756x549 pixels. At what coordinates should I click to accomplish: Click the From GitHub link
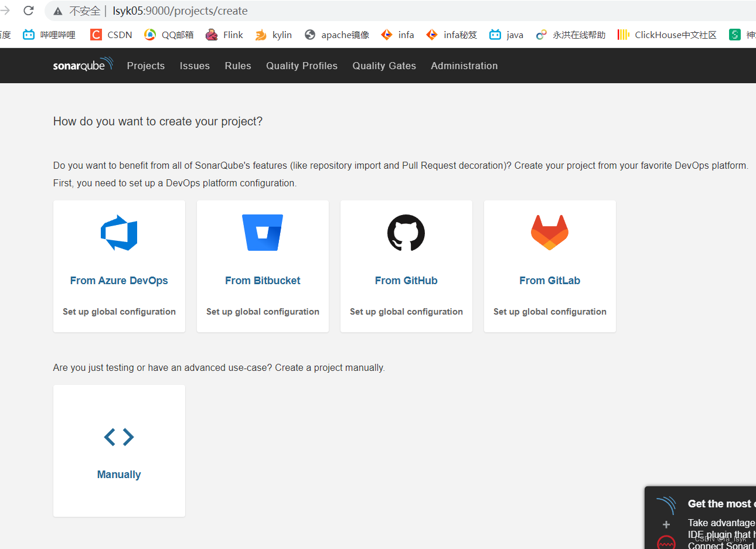(x=406, y=281)
